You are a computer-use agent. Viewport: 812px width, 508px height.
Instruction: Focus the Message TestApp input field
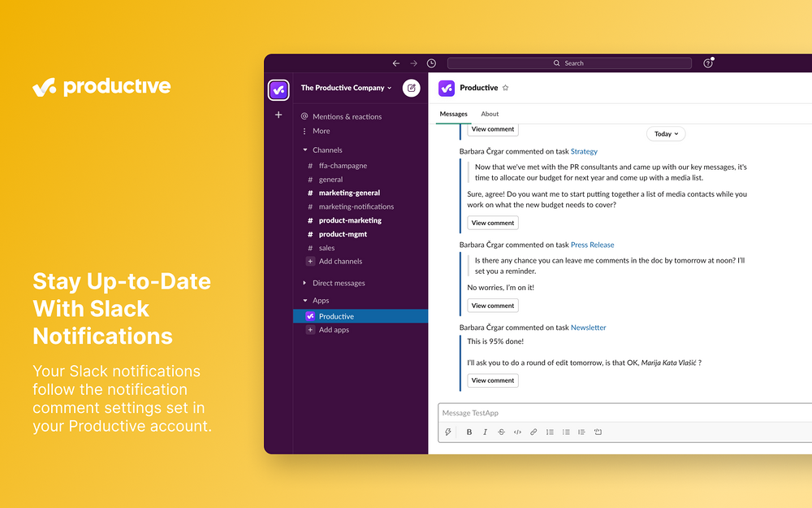point(624,413)
